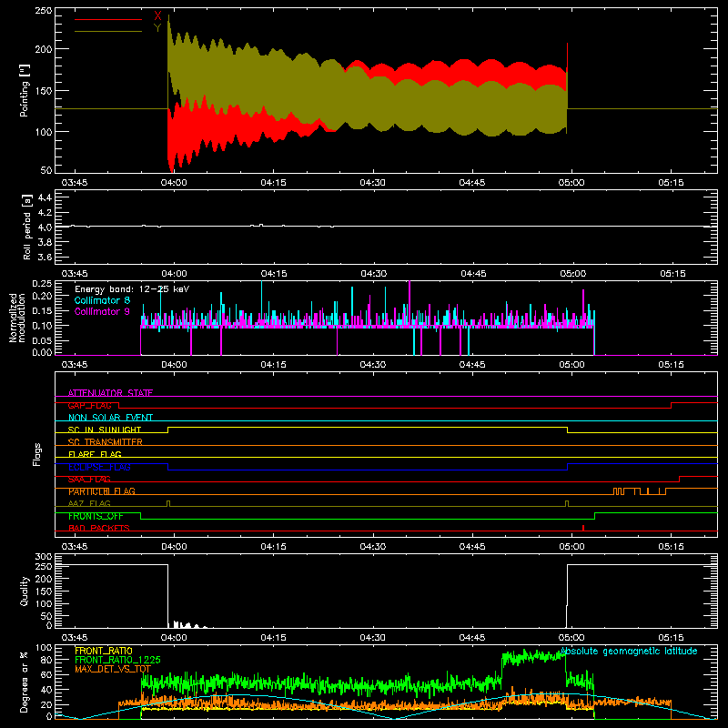
Task: Click the ECLIPSE_FLAG label
Action: point(99,467)
